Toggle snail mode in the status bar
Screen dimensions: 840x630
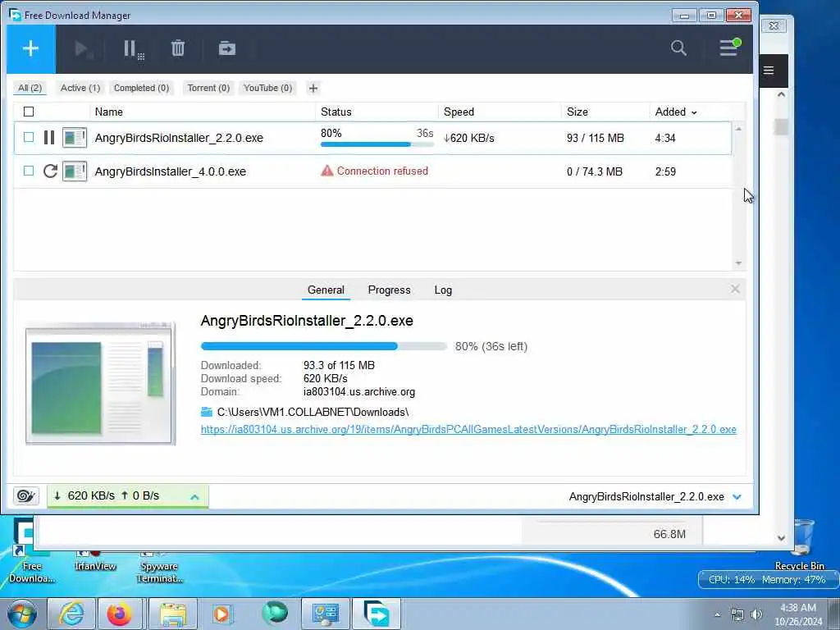[25, 495]
